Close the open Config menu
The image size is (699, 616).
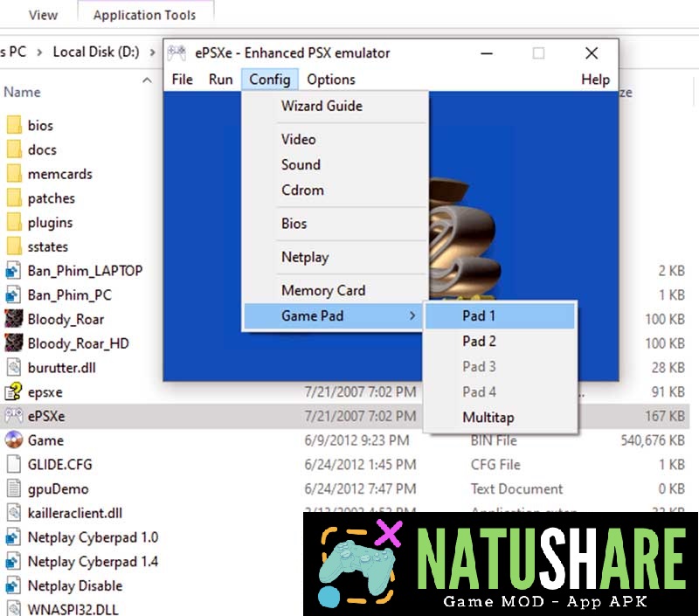(x=270, y=80)
